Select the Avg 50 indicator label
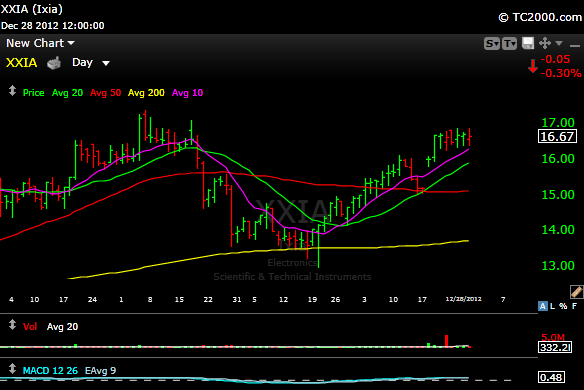The image size is (584, 390). tap(105, 93)
